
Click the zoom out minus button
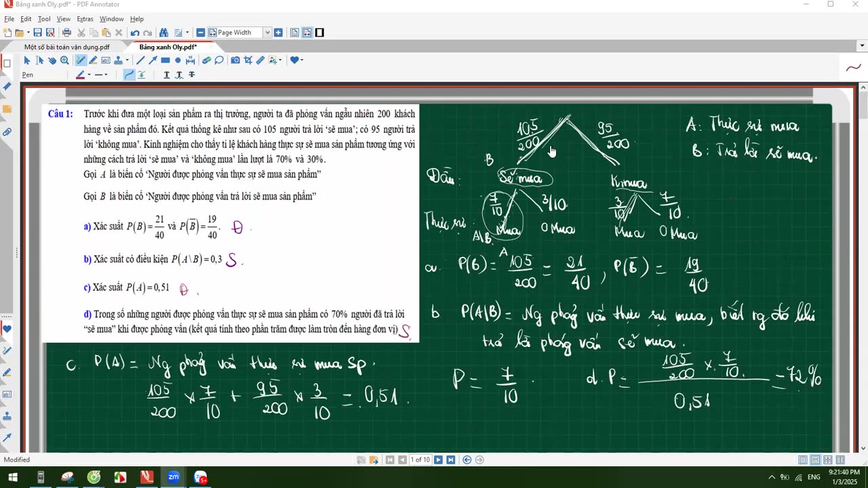201,33
